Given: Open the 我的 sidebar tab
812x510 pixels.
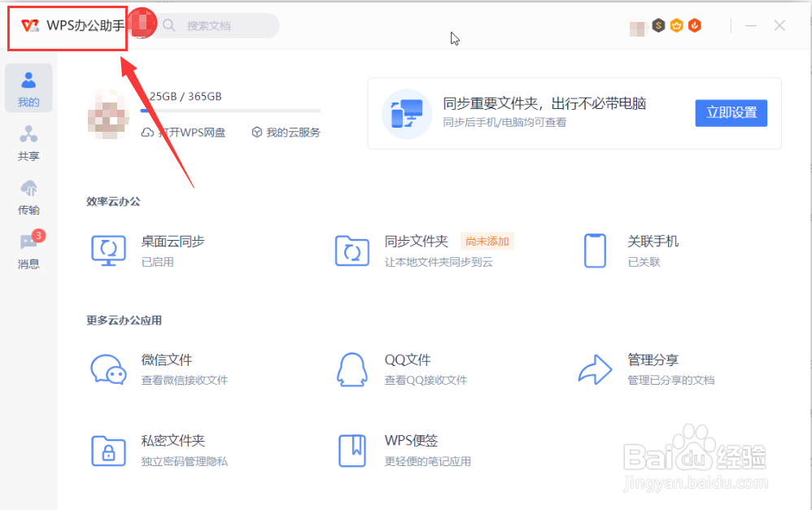Looking at the screenshot, I should coord(28,89).
